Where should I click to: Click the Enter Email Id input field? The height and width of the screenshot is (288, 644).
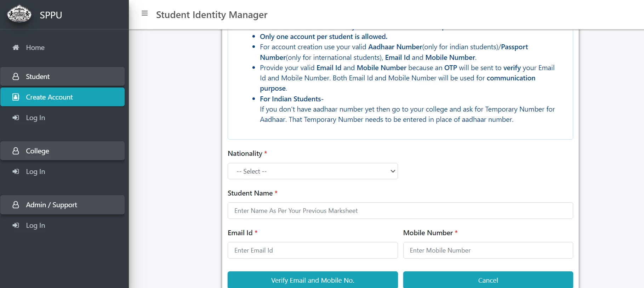313,250
